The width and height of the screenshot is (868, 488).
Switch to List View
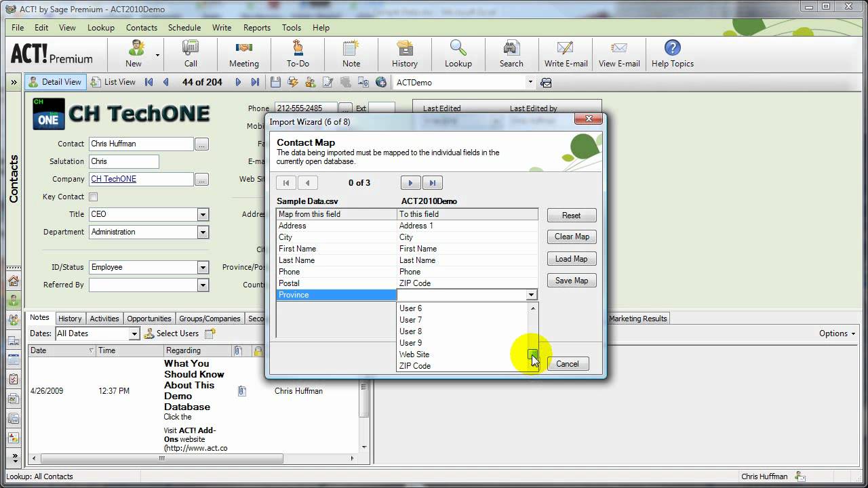point(113,82)
